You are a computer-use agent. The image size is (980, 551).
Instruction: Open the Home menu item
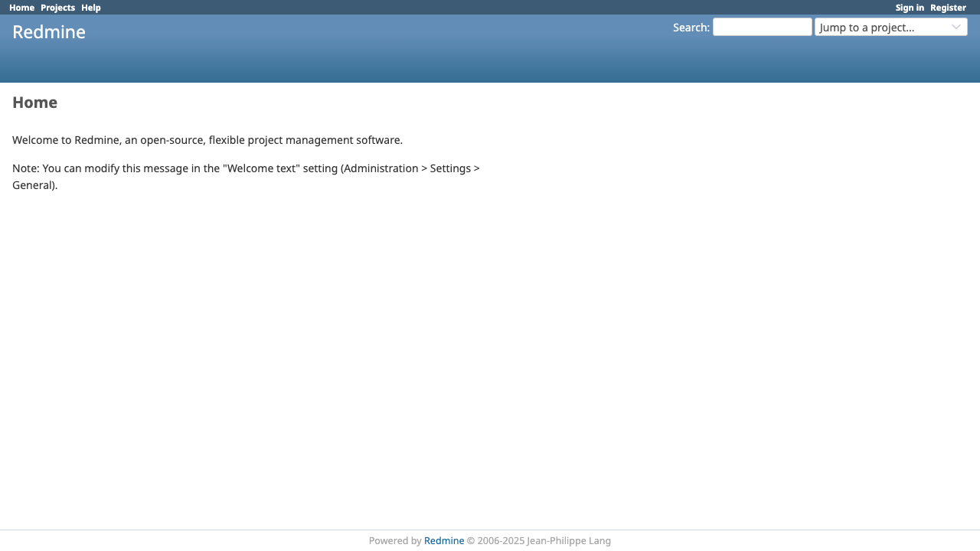click(21, 8)
